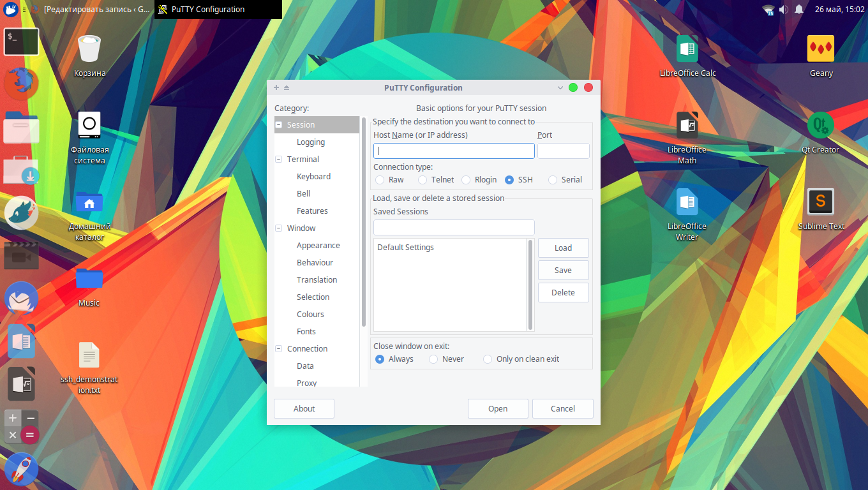Open the network wifi tray icon
The width and height of the screenshot is (868, 490).
(x=768, y=10)
